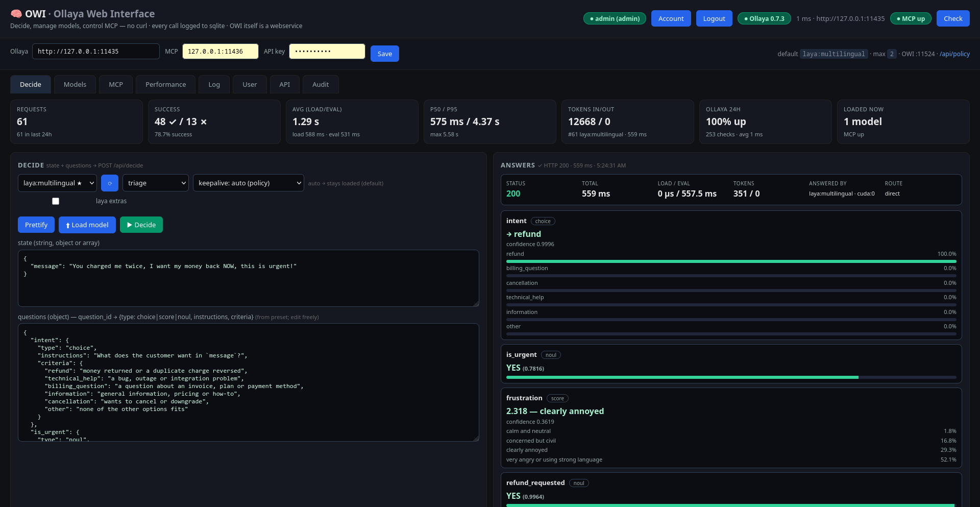Click the Load model button
This screenshot has height=507, width=980.
(x=87, y=225)
